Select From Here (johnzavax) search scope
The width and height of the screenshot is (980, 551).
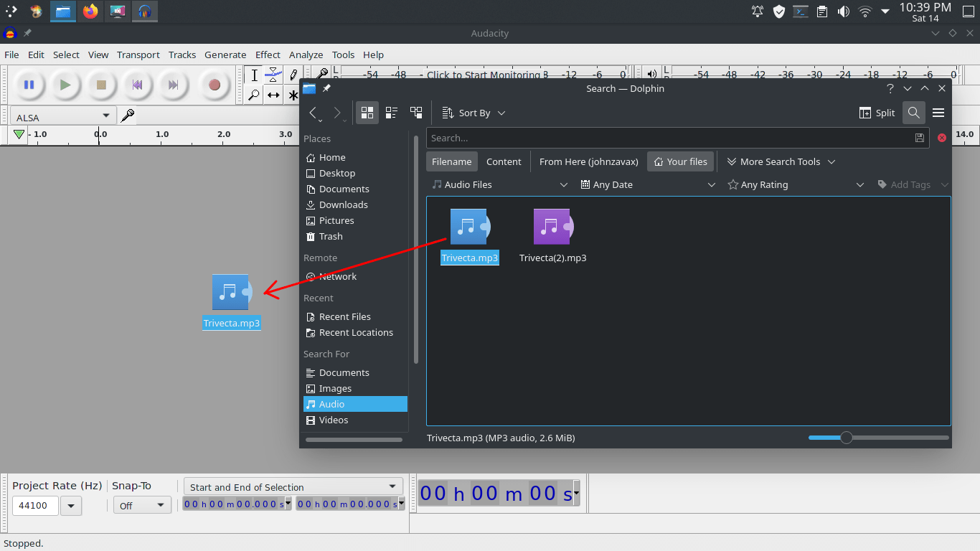[589, 161]
